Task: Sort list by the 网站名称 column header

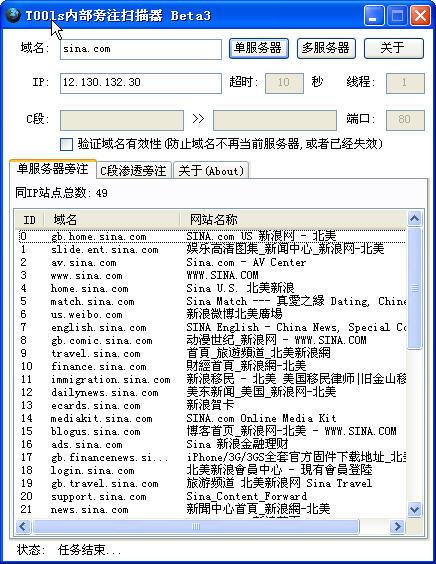Action: pyautogui.click(x=292, y=219)
